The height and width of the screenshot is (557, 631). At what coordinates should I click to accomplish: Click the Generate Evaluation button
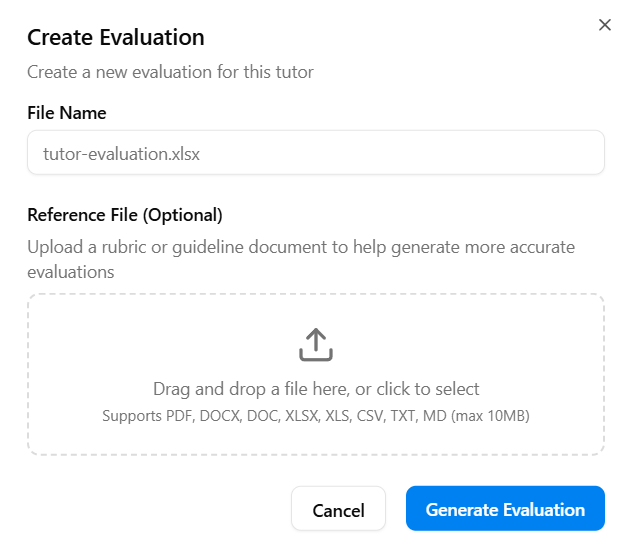(x=505, y=509)
